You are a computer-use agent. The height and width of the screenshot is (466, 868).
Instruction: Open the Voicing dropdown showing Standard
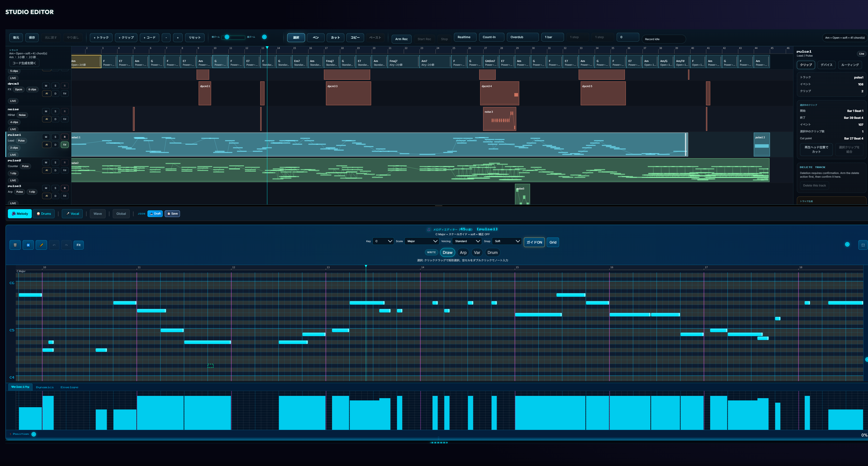[x=467, y=241]
